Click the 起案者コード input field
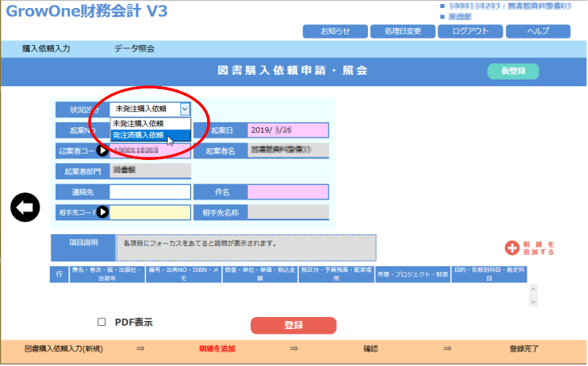The width and height of the screenshot is (588, 366). coord(151,150)
